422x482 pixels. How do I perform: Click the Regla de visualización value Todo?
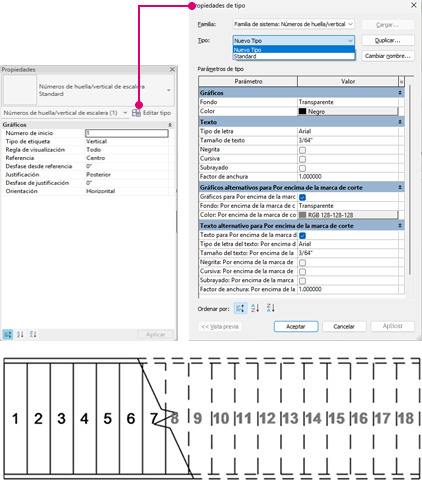point(94,150)
